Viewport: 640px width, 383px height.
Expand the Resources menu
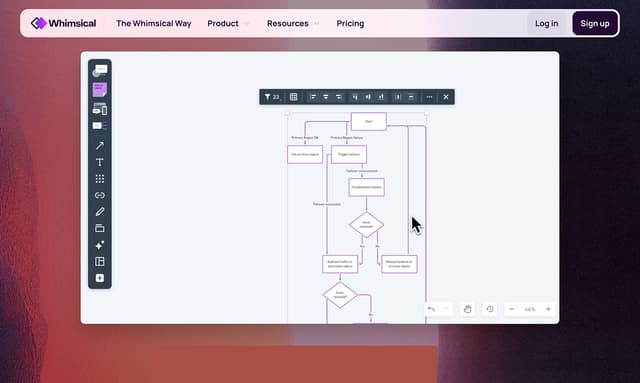pyautogui.click(x=293, y=23)
